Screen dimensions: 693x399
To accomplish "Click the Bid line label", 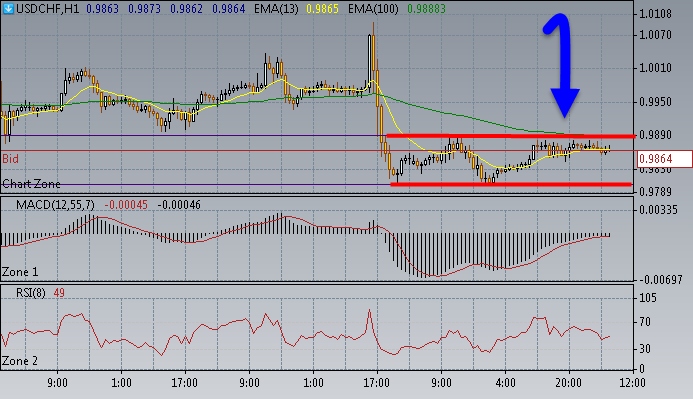I will coord(11,159).
